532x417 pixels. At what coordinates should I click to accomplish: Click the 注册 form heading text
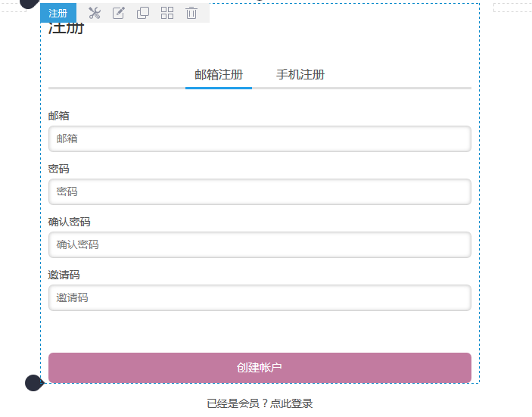(67, 30)
